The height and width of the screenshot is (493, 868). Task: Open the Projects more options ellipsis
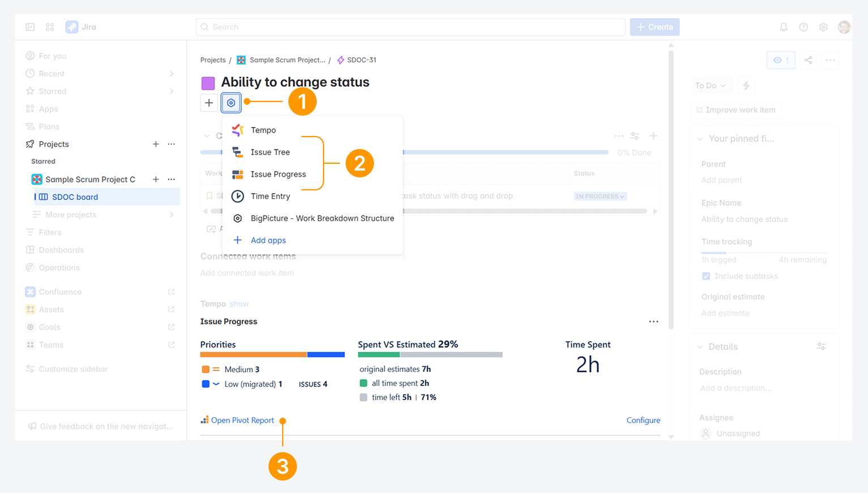[172, 144]
